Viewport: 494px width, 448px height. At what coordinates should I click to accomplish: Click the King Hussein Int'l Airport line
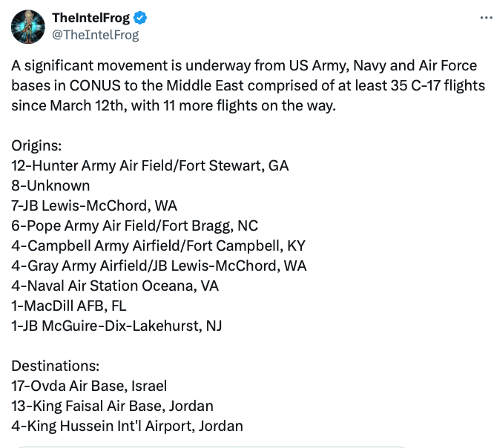click(x=127, y=426)
